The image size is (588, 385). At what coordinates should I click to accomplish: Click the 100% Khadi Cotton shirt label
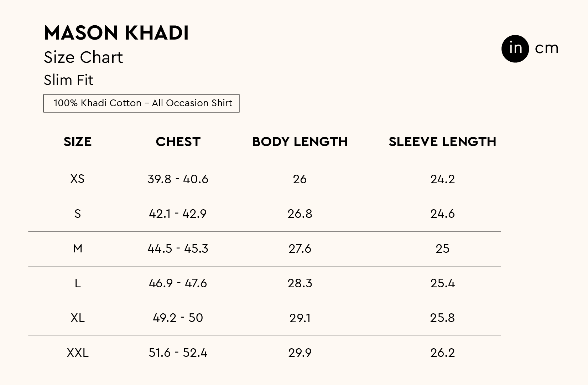[141, 103]
